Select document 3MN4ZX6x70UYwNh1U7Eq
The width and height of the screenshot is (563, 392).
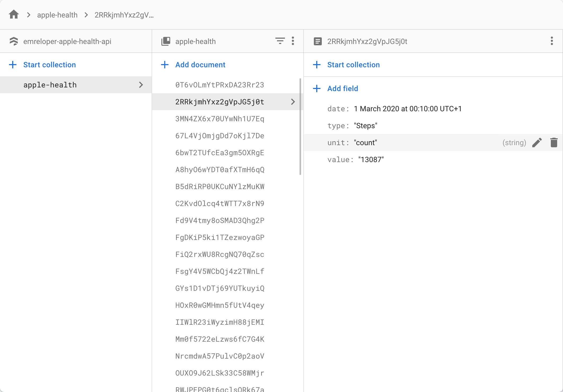click(x=220, y=119)
